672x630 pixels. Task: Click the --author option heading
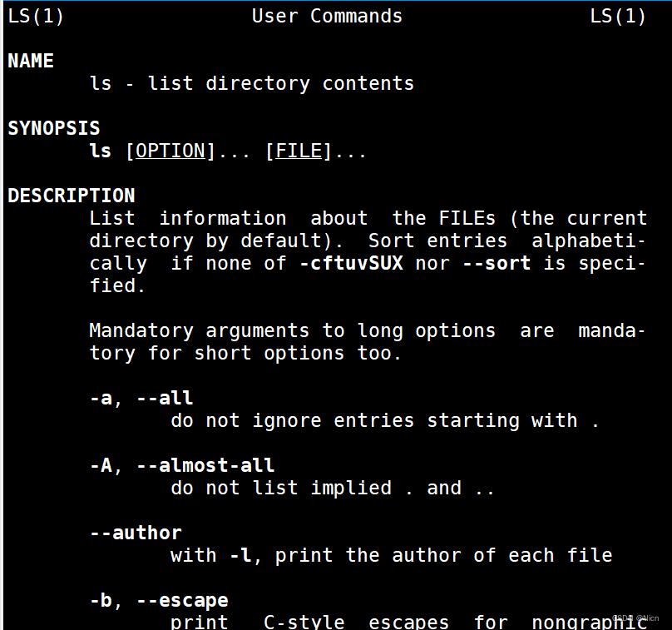[x=136, y=533]
